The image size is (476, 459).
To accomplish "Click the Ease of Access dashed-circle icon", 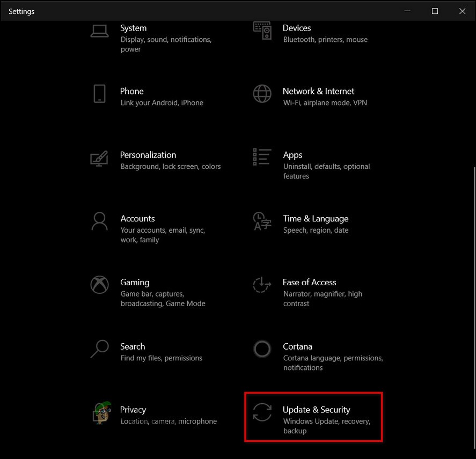I will [x=262, y=285].
